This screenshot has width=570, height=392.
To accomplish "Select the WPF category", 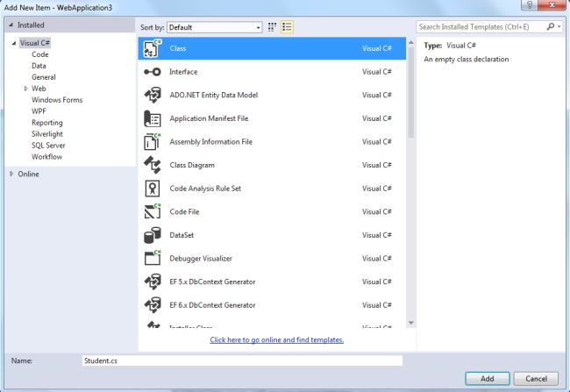I will (x=39, y=110).
